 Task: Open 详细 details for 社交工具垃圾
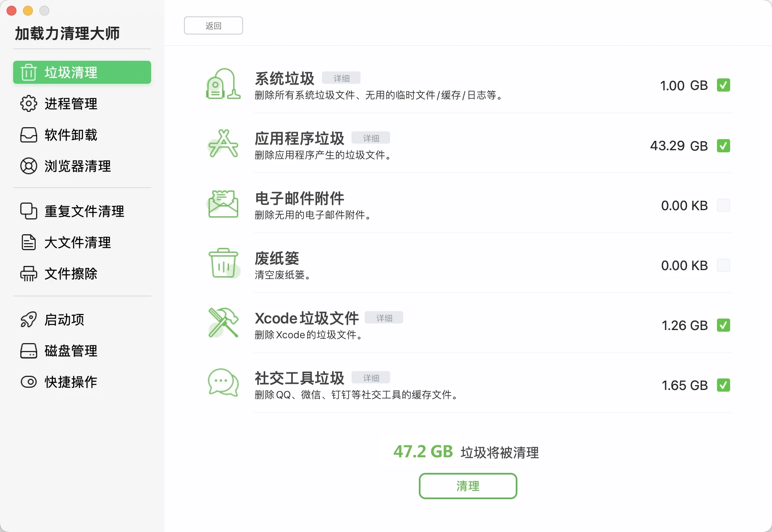tap(371, 378)
